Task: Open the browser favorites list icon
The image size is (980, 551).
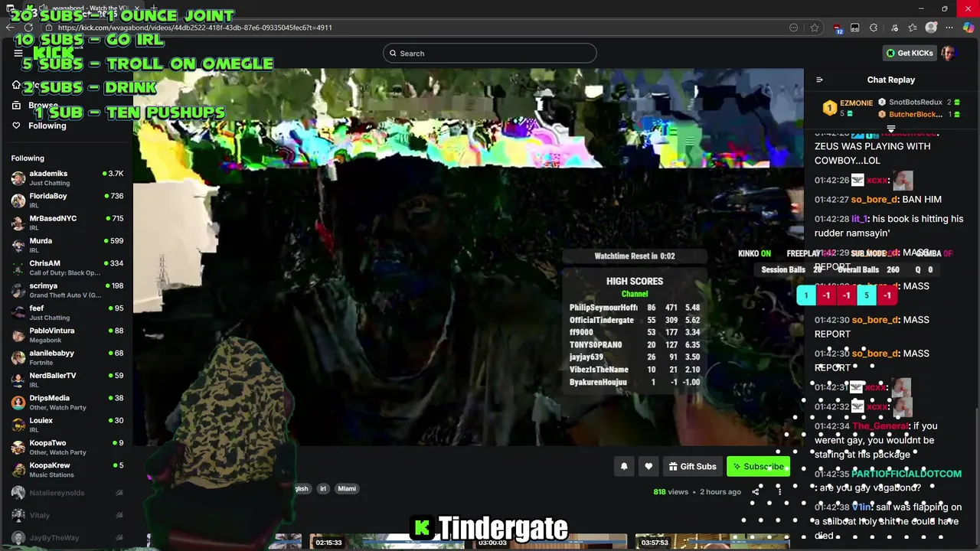Action: (913, 28)
